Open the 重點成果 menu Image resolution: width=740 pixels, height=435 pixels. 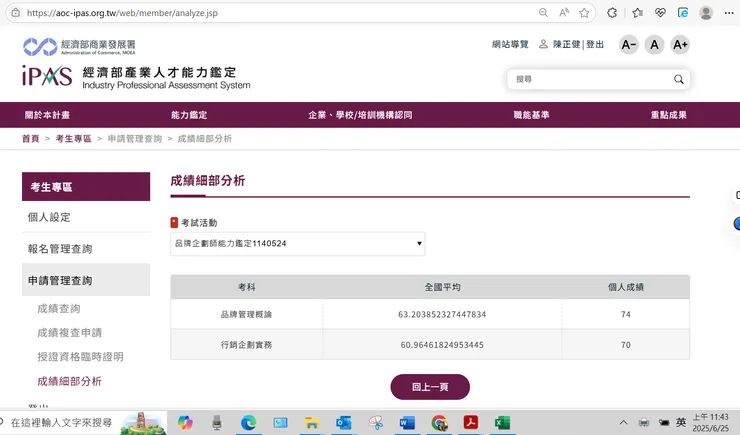coord(669,115)
